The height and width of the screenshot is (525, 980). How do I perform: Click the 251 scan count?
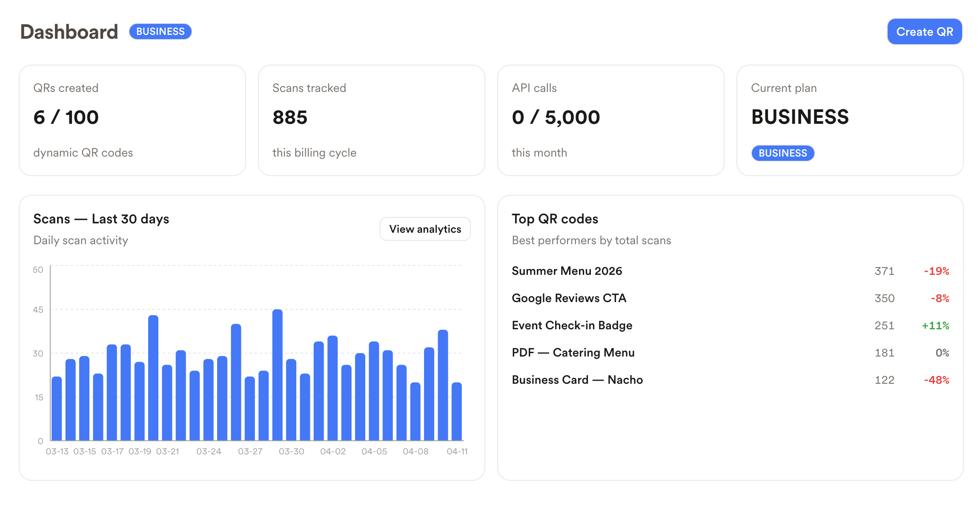[x=884, y=325]
